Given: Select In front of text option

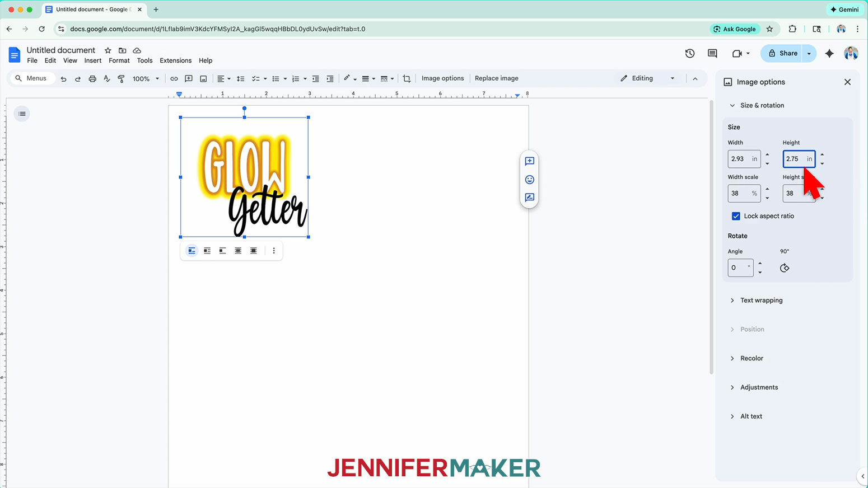Looking at the screenshot, I should (x=253, y=251).
